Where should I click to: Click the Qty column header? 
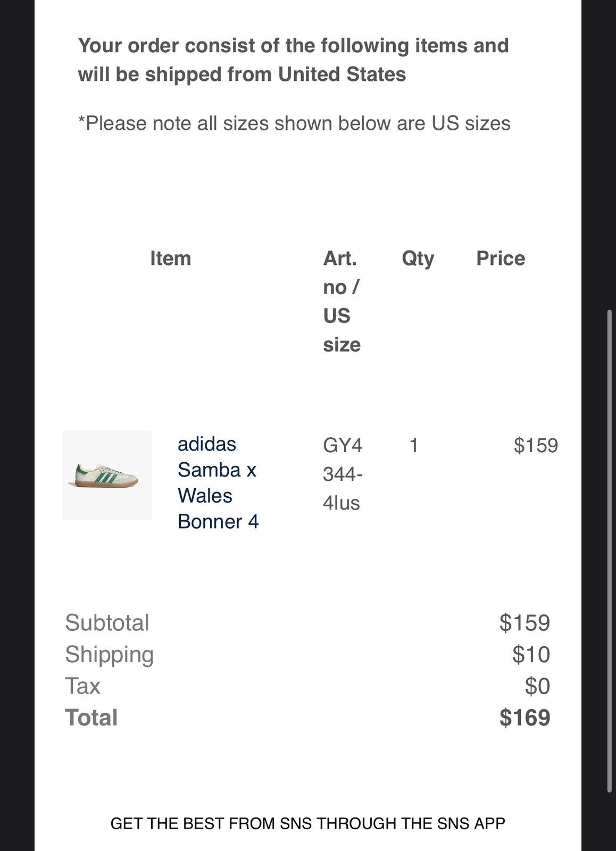click(x=418, y=259)
